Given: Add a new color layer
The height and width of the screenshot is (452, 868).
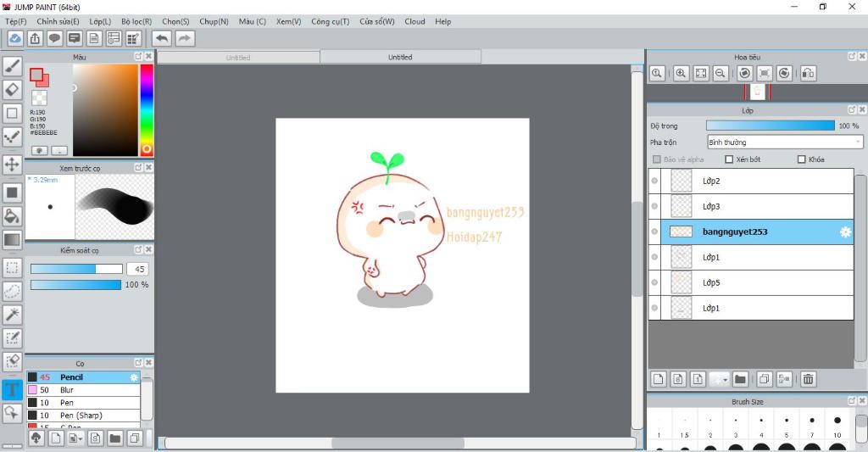Looking at the screenshot, I should tap(658, 379).
